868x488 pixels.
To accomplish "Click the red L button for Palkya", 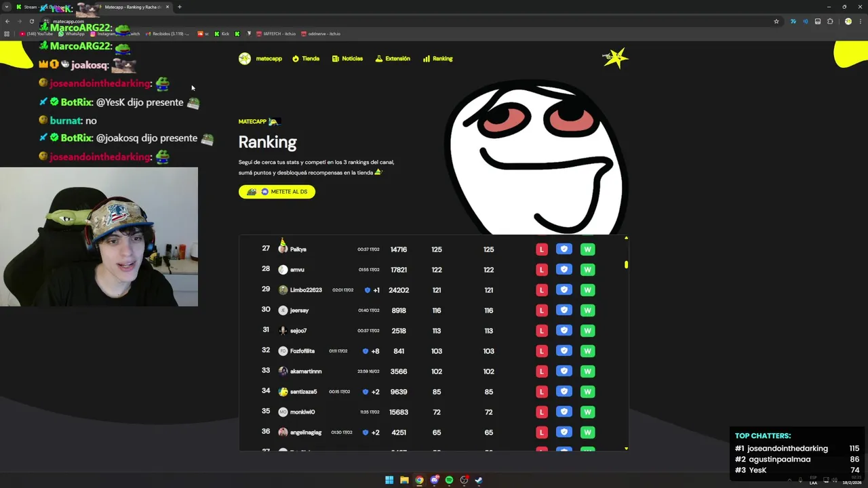I will pos(541,249).
